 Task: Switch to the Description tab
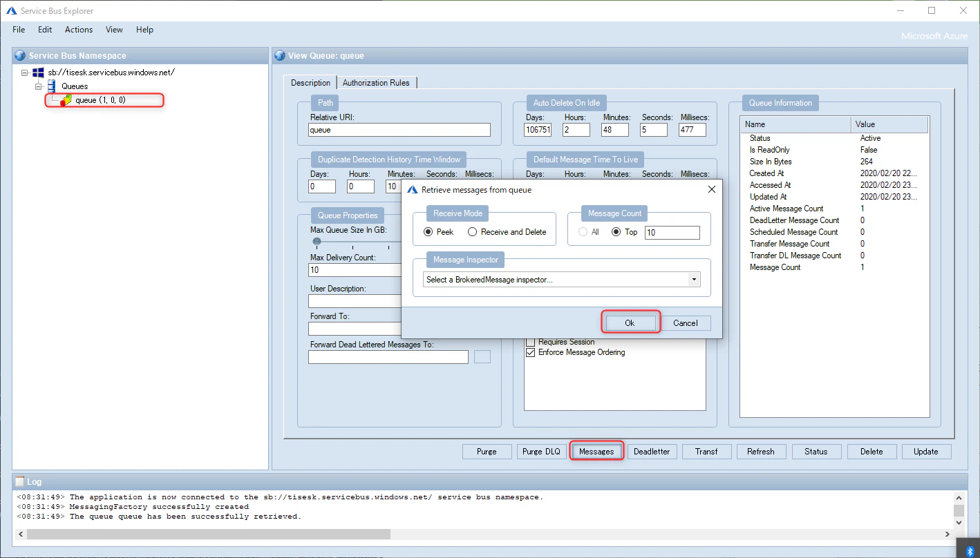(x=310, y=82)
